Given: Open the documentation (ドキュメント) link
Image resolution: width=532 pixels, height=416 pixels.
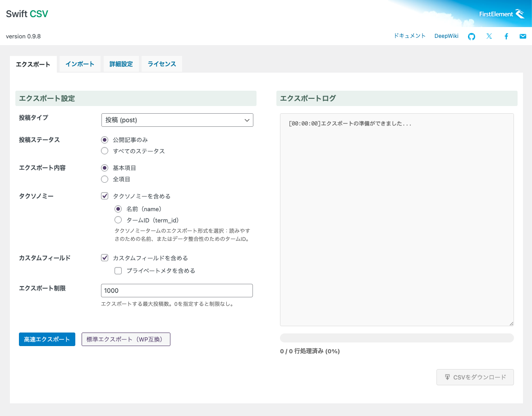Looking at the screenshot, I should 409,36.
